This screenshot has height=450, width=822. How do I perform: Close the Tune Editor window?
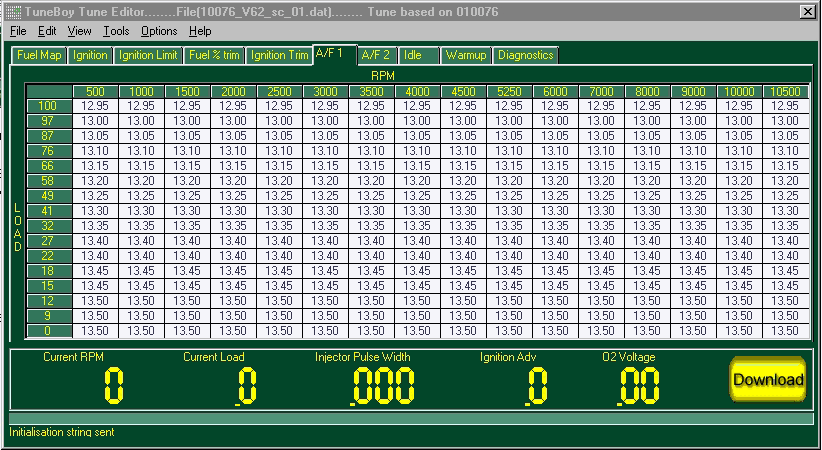tap(807, 12)
